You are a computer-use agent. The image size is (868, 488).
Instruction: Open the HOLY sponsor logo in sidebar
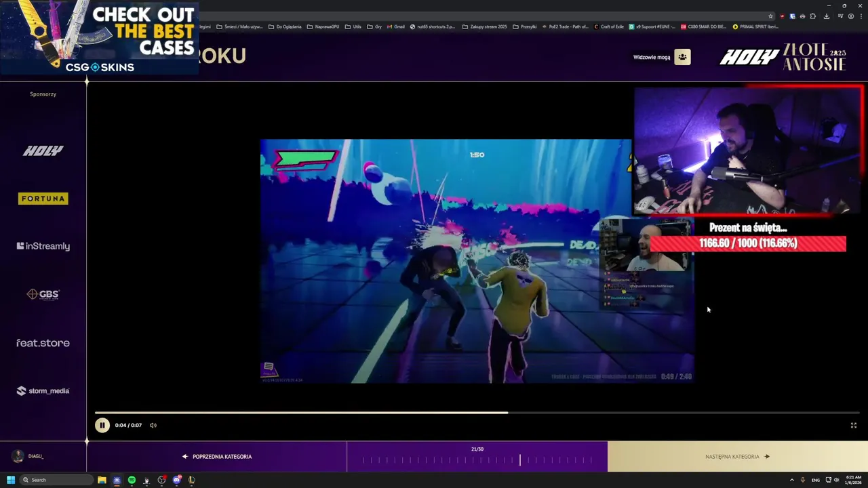(x=43, y=151)
